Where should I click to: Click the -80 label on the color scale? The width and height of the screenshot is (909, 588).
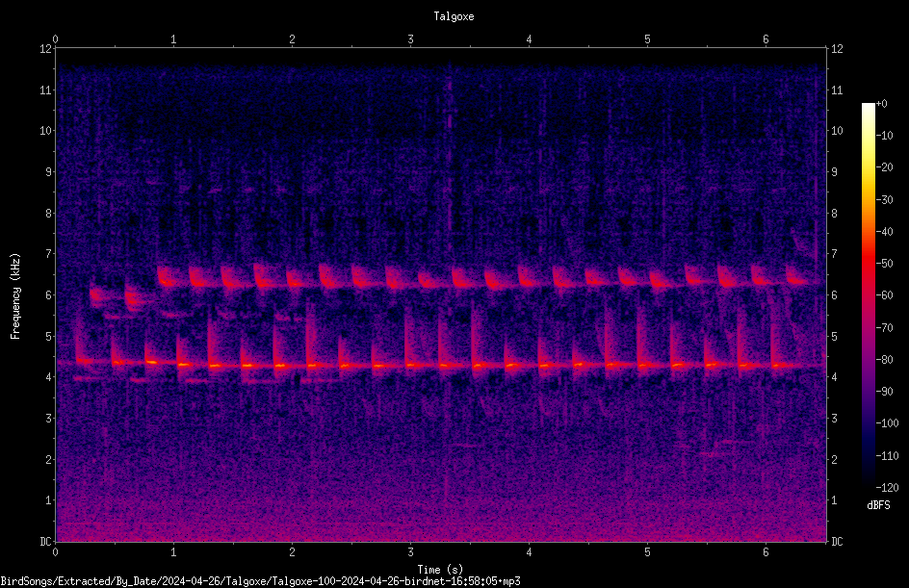pyautogui.click(x=885, y=359)
